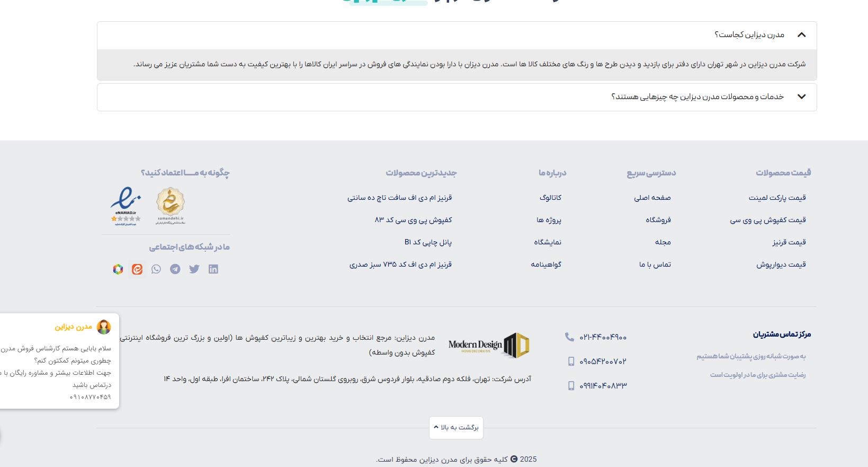Click the 'درباره ما' column heading
Image resolution: width=868 pixels, height=467 pixels.
point(552,173)
